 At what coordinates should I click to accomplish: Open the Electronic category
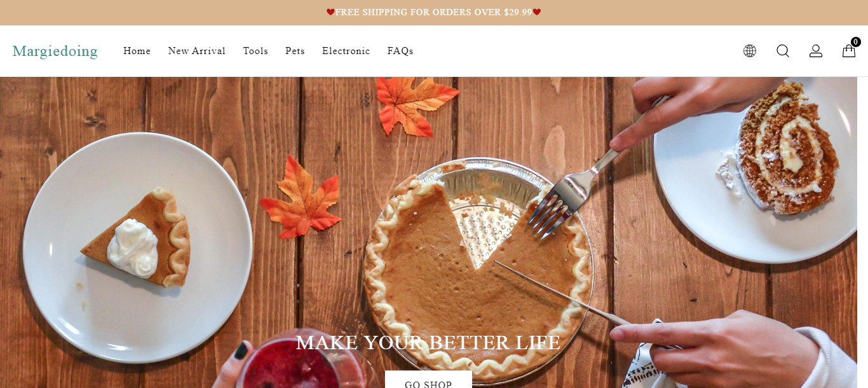tap(346, 51)
